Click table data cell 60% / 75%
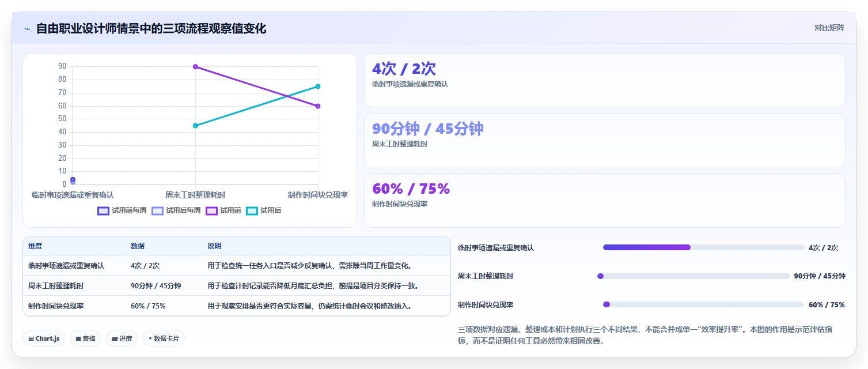This screenshot has height=369, width=868. [x=148, y=306]
